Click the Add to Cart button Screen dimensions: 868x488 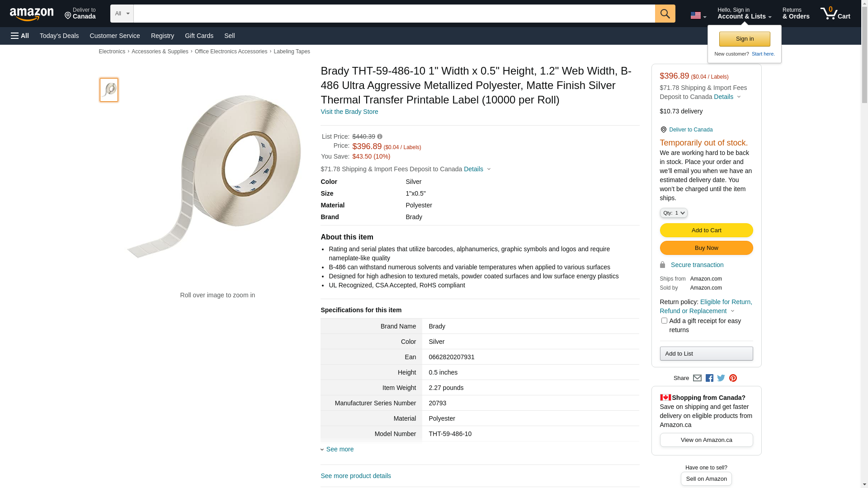pyautogui.click(x=706, y=230)
